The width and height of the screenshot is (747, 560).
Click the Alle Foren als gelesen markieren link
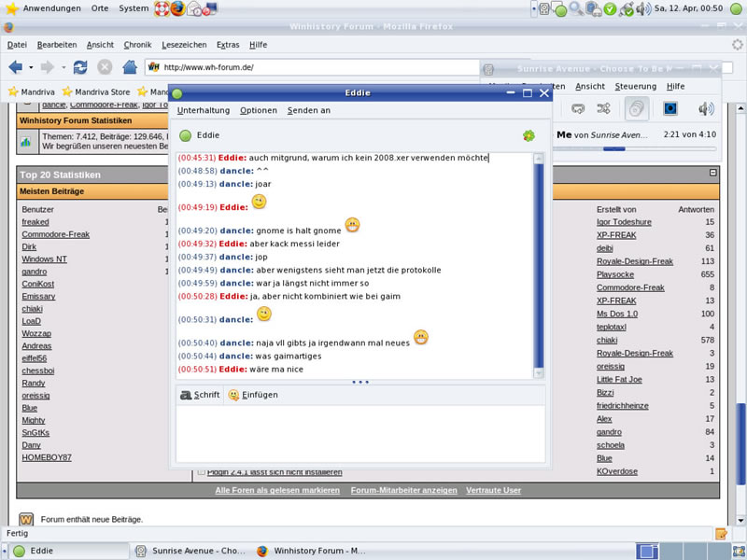(x=277, y=490)
